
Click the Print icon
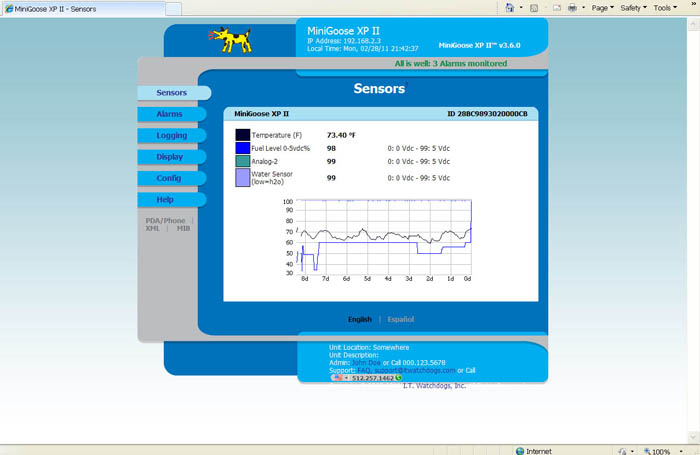point(572,8)
